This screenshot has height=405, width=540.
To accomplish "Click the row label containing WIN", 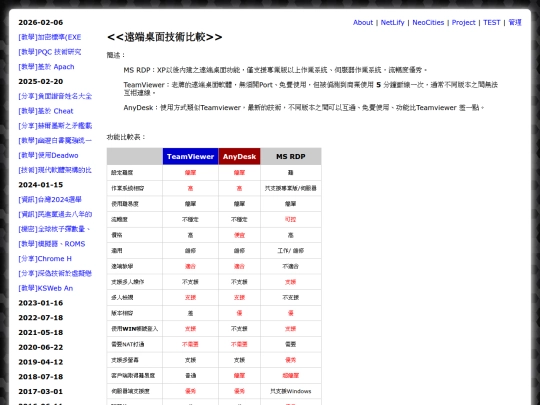I will 135,329.
